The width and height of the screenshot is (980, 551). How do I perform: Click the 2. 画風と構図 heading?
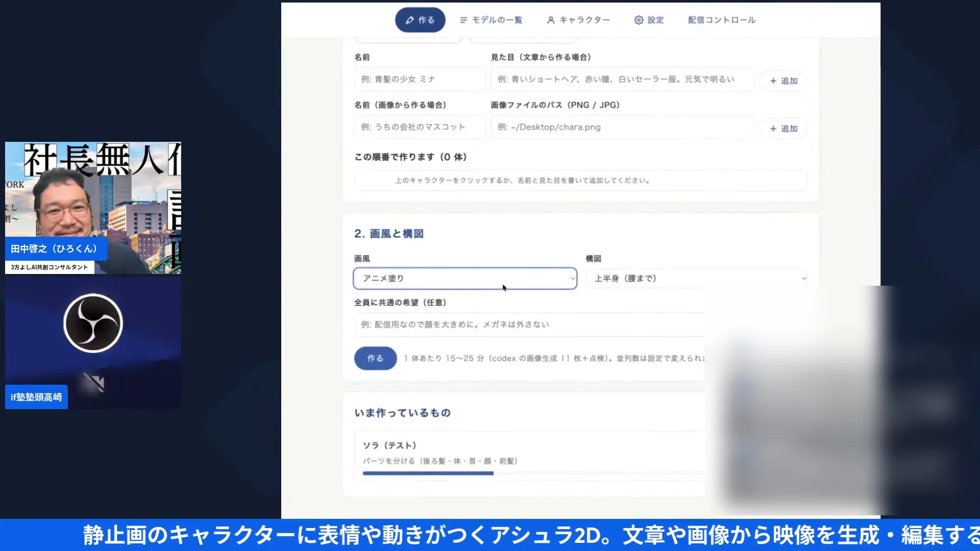coord(389,234)
